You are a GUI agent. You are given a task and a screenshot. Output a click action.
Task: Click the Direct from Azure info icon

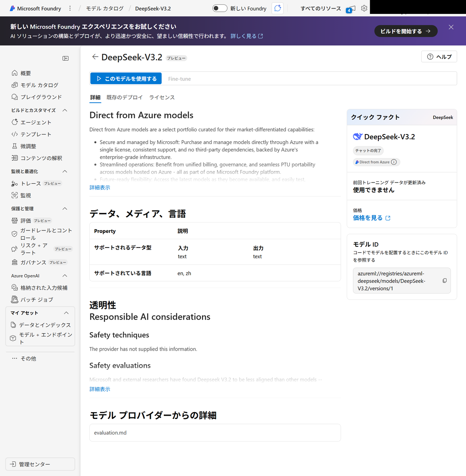[394, 162]
